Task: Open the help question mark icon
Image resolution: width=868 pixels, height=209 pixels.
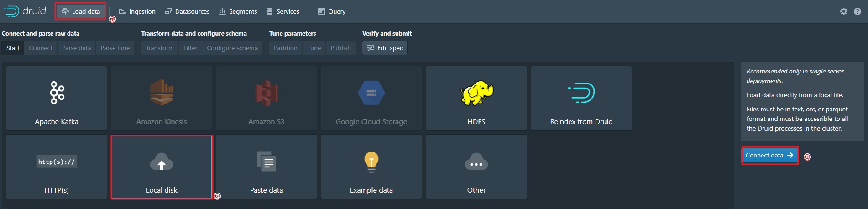Action: point(858,11)
